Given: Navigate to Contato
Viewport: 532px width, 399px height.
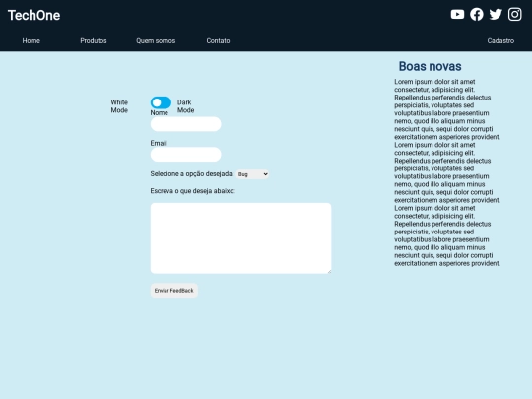Looking at the screenshot, I should click(x=218, y=41).
